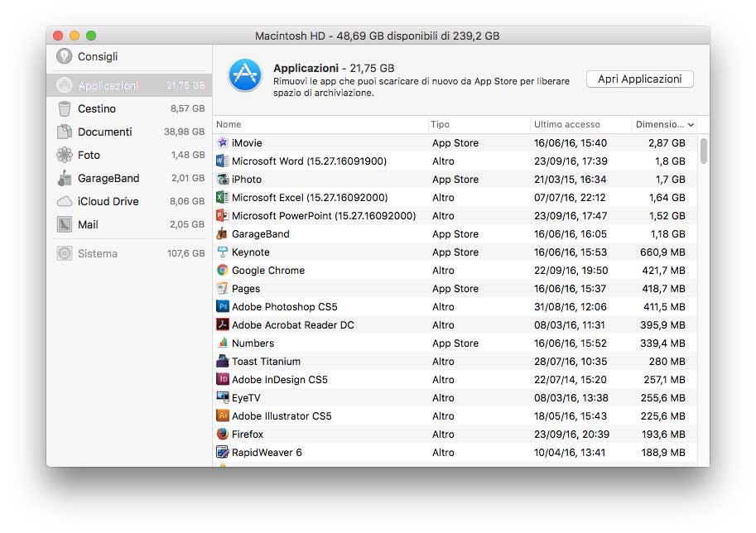
Task: Select the Adobe Photoshop CS5 icon
Action: click(222, 307)
